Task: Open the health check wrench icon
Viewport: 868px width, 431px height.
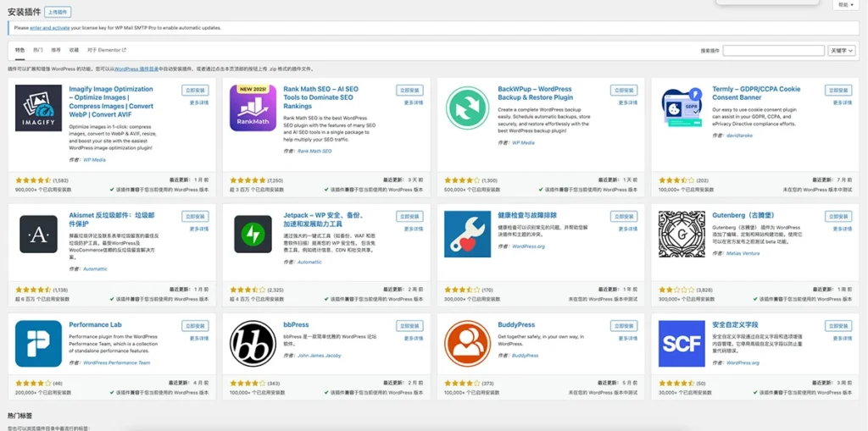Action: [467, 234]
